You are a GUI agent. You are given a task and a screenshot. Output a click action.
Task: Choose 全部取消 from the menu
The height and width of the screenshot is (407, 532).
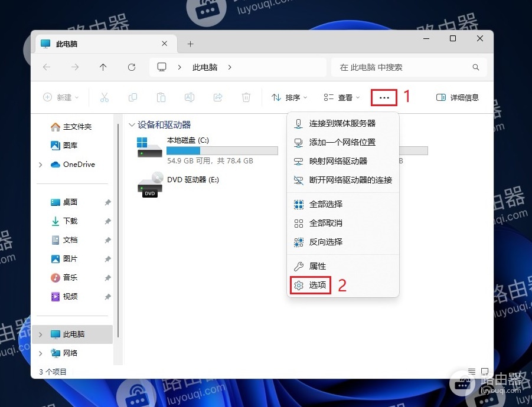coord(342,224)
